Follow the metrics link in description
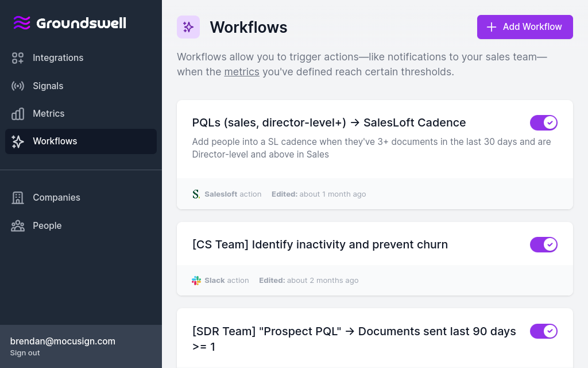The image size is (588, 368). click(x=242, y=72)
